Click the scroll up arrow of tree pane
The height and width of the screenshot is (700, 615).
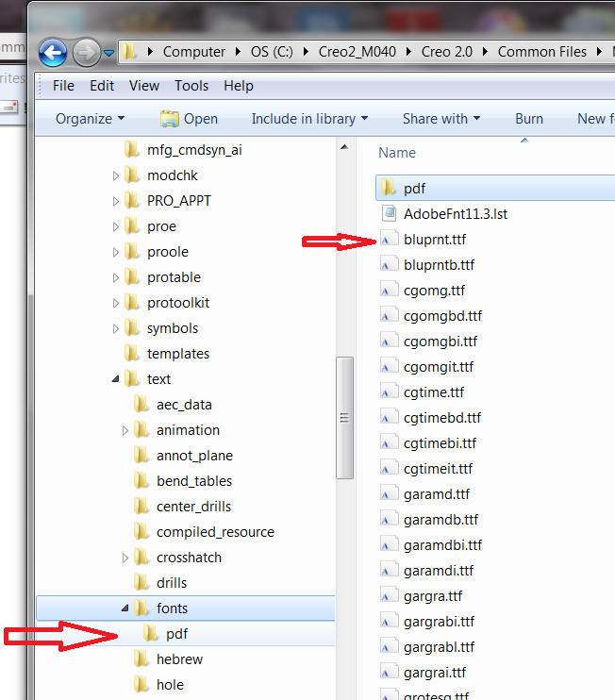[344, 147]
